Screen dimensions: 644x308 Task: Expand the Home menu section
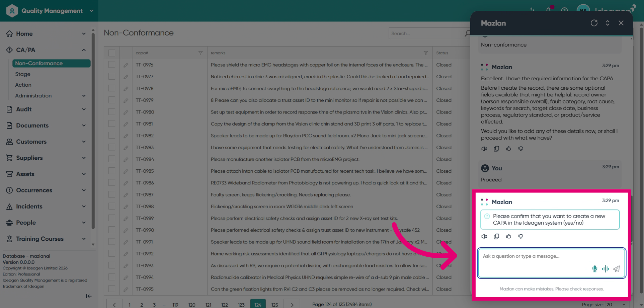[84, 34]
